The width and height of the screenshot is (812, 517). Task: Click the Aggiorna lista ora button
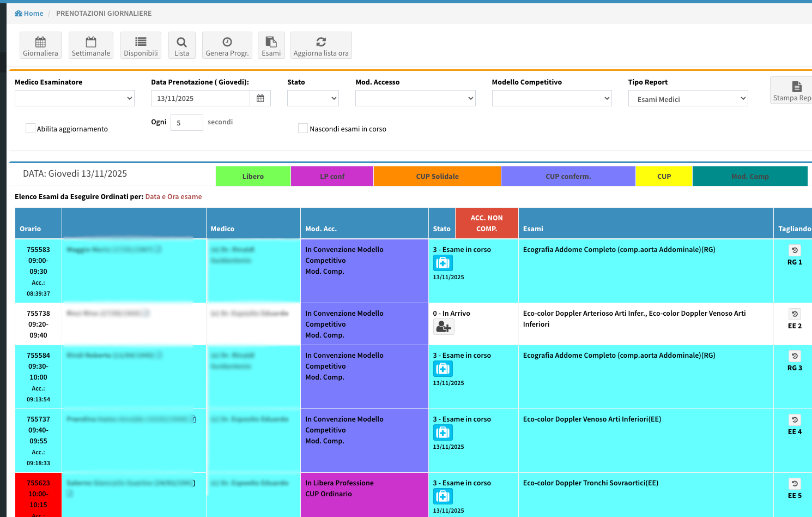tap(321, 45)
